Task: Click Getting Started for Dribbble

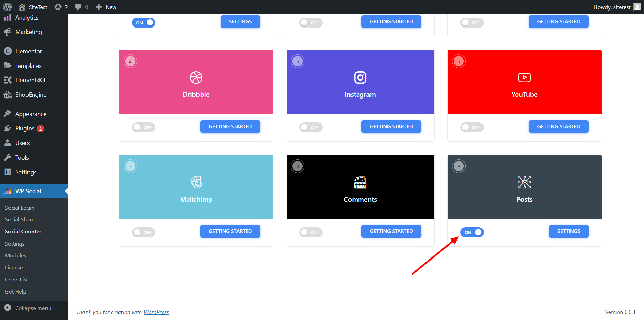Action: (x=230, y=126)
